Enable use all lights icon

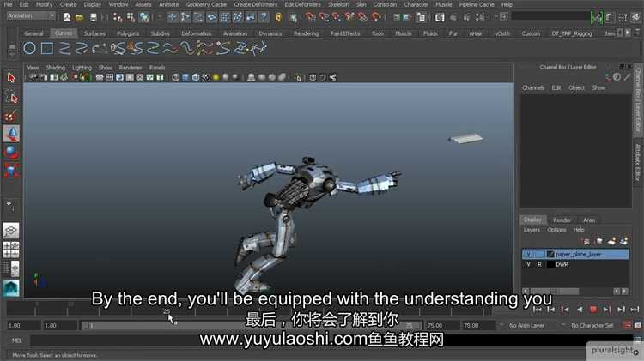[216, 77]
